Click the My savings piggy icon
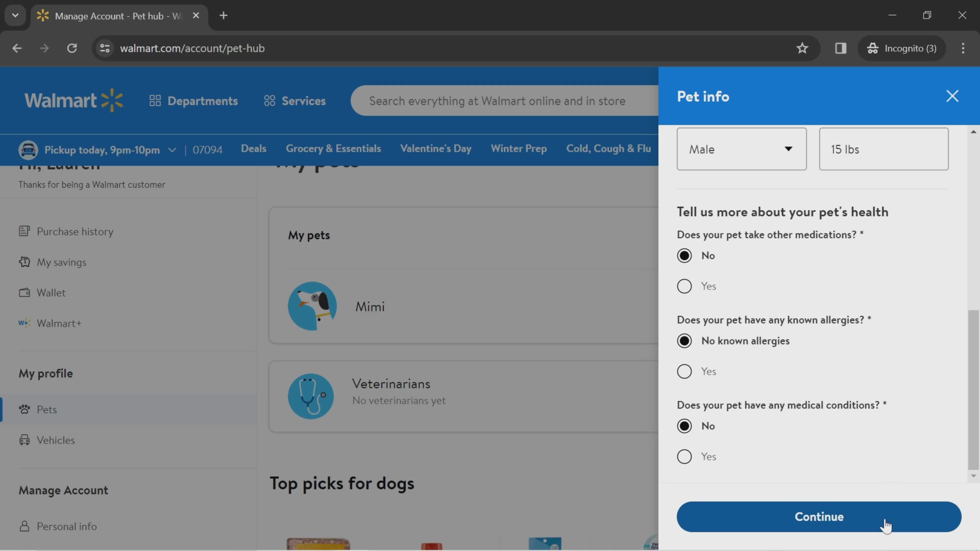 [x=24, y=262]
